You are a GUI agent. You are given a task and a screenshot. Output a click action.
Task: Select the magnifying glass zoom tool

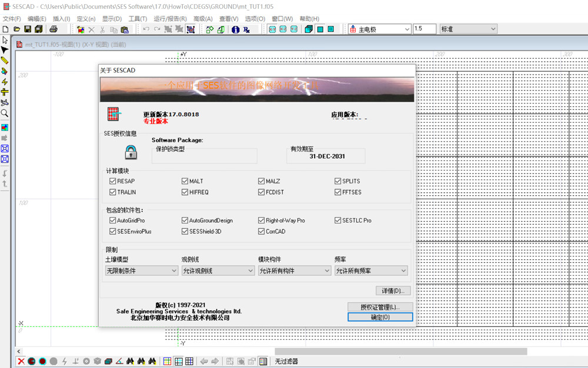[5, 113]
